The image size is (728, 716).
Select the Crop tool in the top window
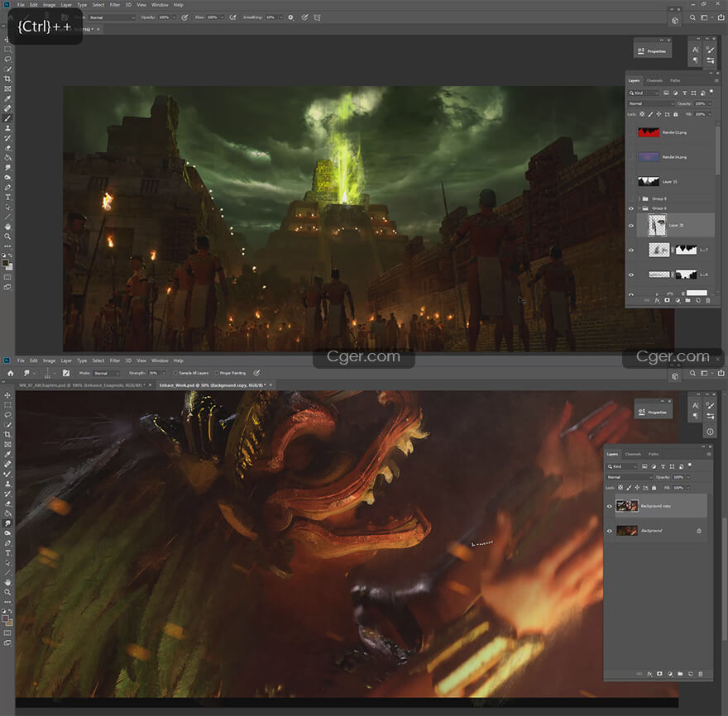(x=8, y=79)
